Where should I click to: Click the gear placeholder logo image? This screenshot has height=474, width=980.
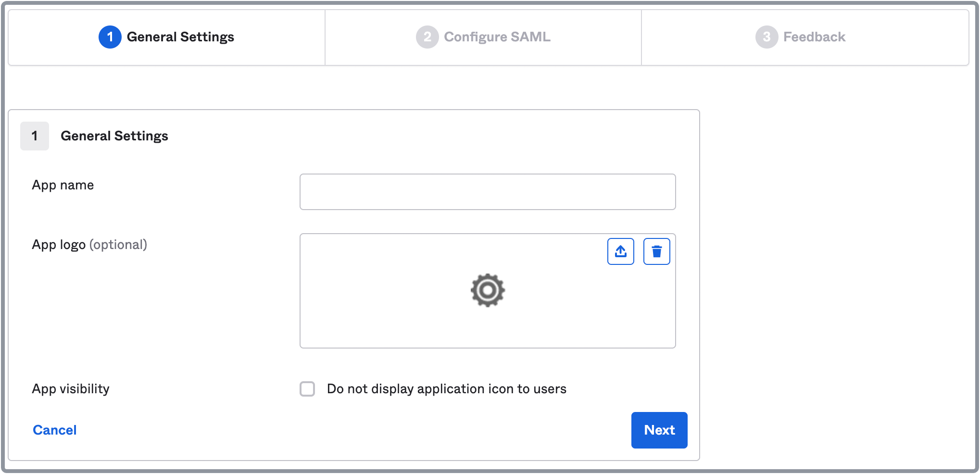tap(487, 290)
